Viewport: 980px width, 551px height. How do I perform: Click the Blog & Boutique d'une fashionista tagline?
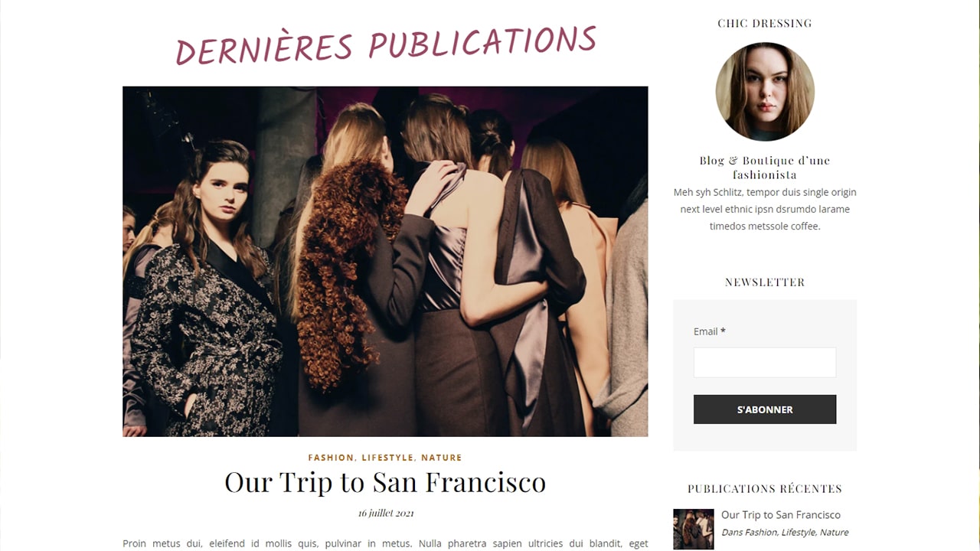pos(765,168)
